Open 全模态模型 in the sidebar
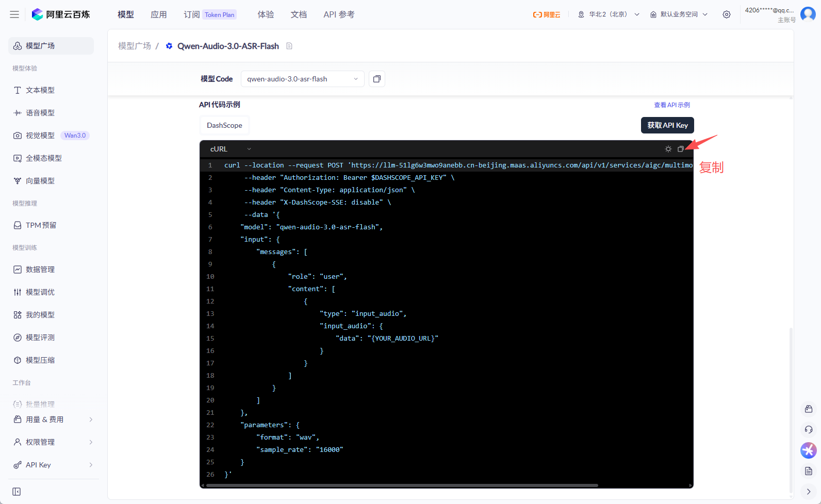 [x=51, y=158]
